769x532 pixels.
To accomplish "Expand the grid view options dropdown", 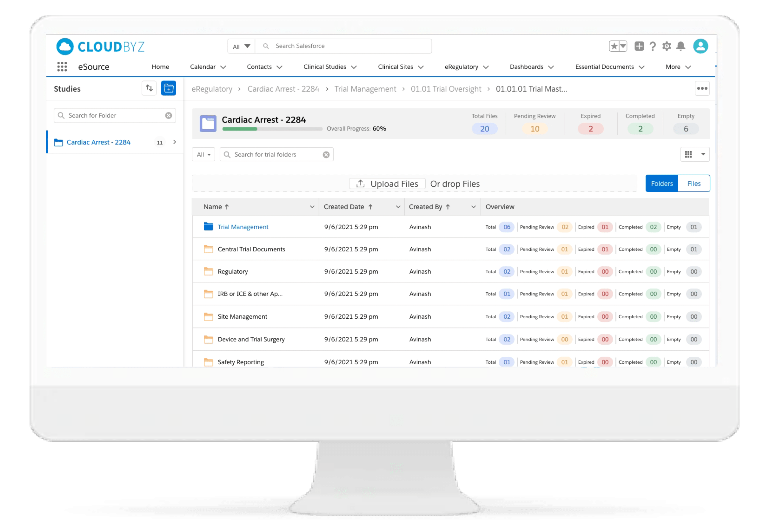I will (x=703, y=154).
